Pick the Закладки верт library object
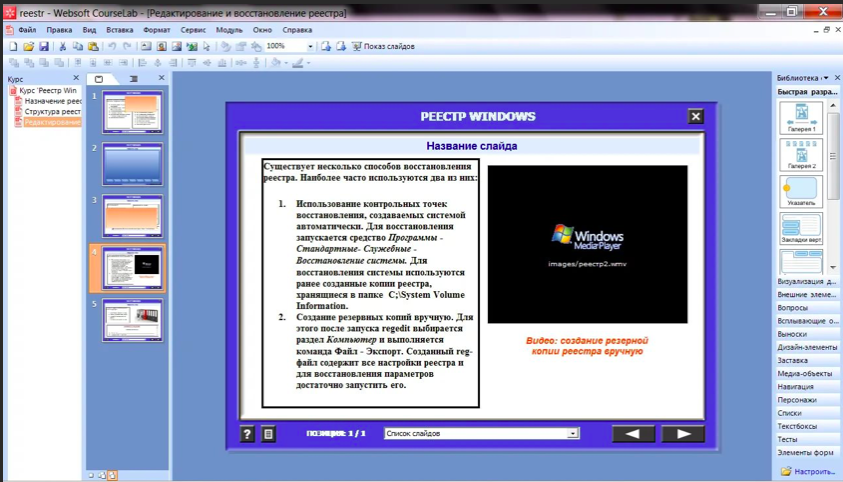The image size is (843, 482). [801, 228]
